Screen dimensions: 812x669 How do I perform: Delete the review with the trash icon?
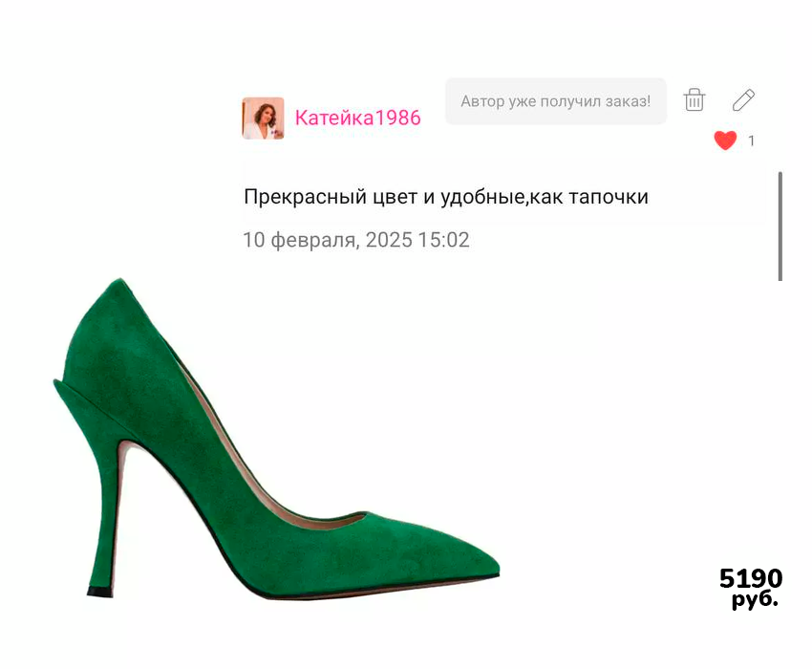pos(694,100)
